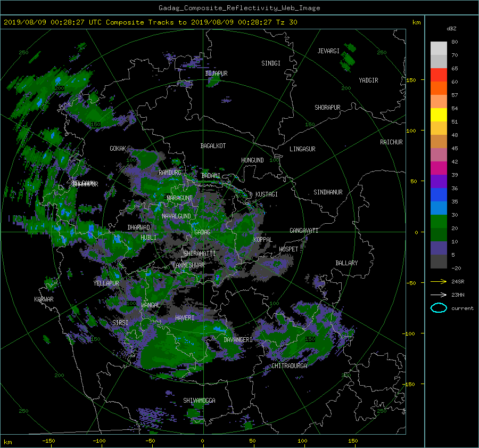Viewport: 479px width, 448px height.
Task: Click the km label beside the header timestamp
Action: (416, 22)
